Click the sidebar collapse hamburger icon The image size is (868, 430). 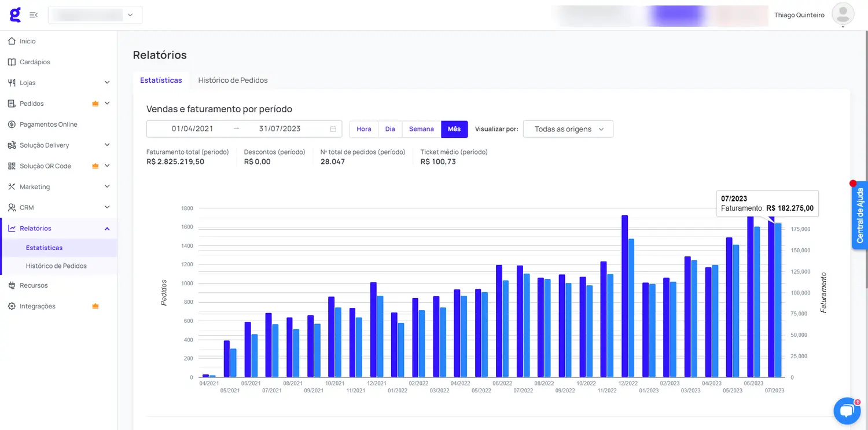coord(34,15)
